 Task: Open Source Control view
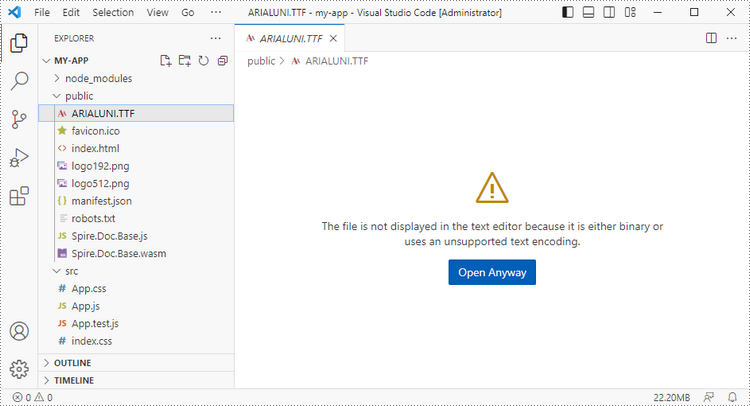click(19, 120)
